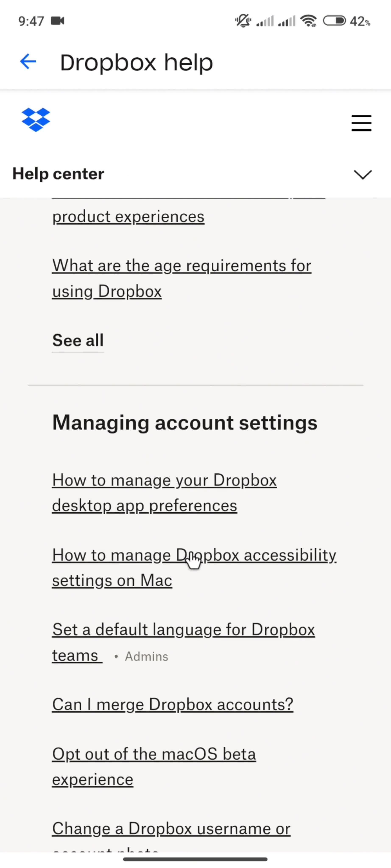Open Opt out of macOS beta link
This screenshot has height=868, width=391.
point(154,766)
